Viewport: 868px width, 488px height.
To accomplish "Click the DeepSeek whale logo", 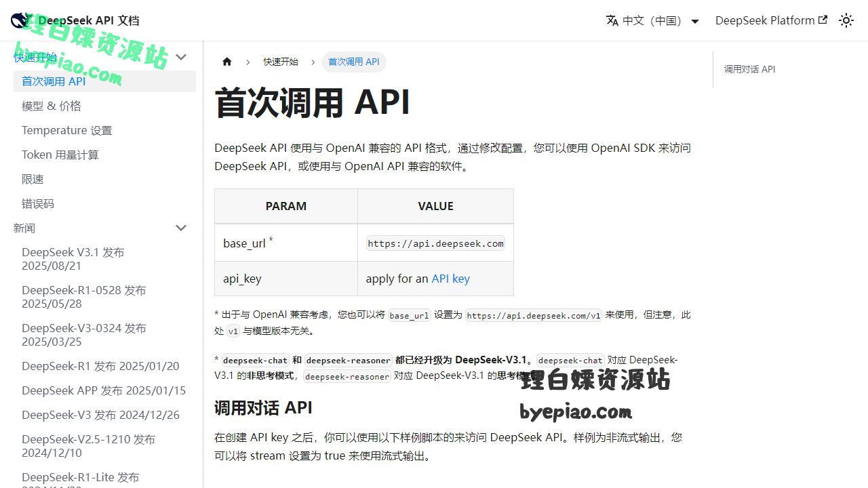I will pyautogui.click(x=21, y=20).
